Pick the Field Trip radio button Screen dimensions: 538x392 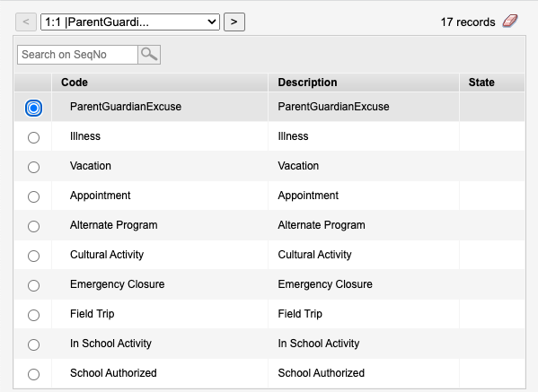[33, 315]
